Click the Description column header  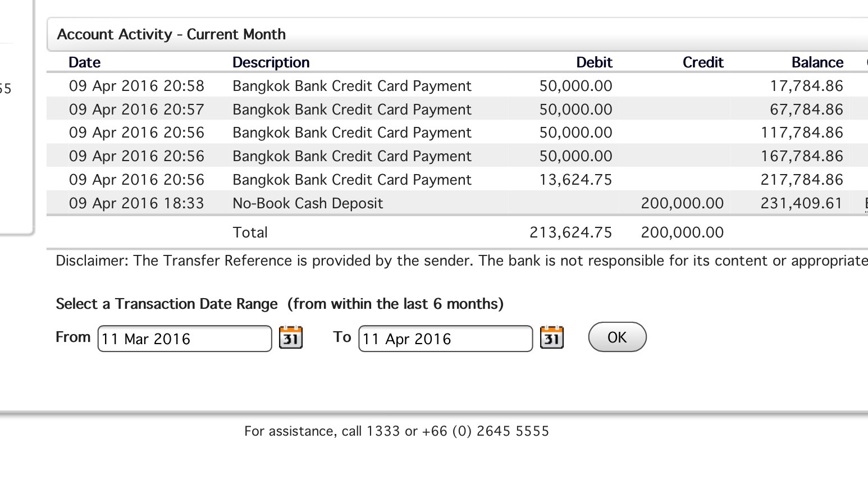(x=271, y=62)
